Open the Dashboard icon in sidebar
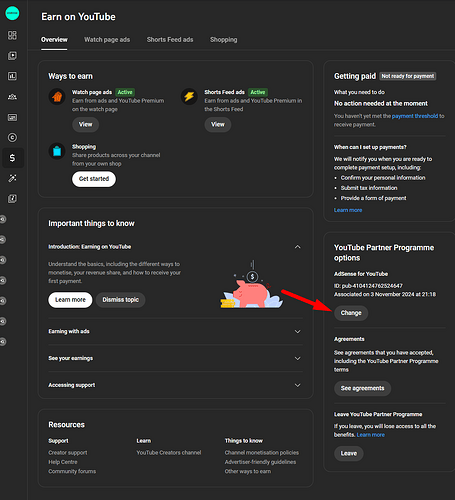The width and height of the screenshot is (455, 500). click(x=12, y=35)
